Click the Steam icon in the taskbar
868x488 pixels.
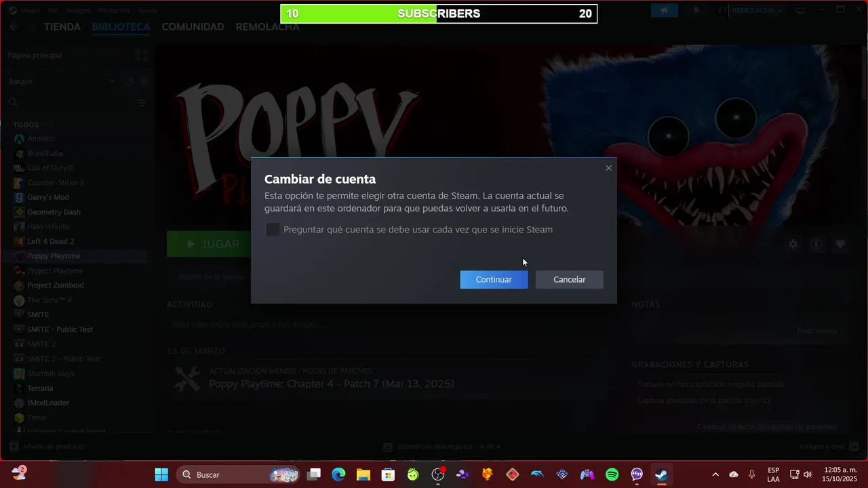pyautogui.click(x=662, y=474)
